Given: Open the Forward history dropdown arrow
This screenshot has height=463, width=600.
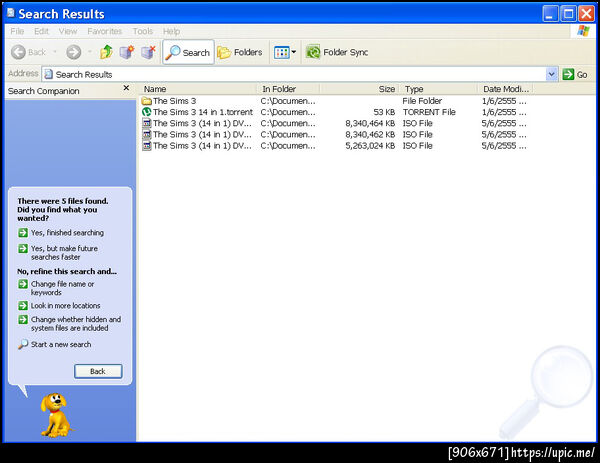Looking at the screenshot, I should [x=90, y=52].
